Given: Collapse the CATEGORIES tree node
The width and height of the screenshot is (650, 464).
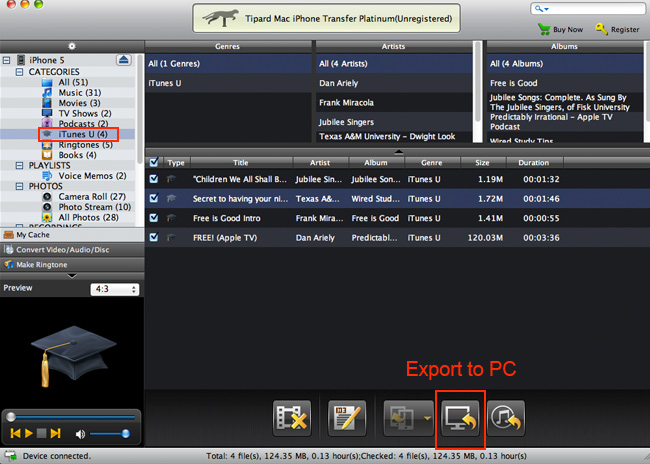Looking at the screenshot, I should (x=19, y=72).
